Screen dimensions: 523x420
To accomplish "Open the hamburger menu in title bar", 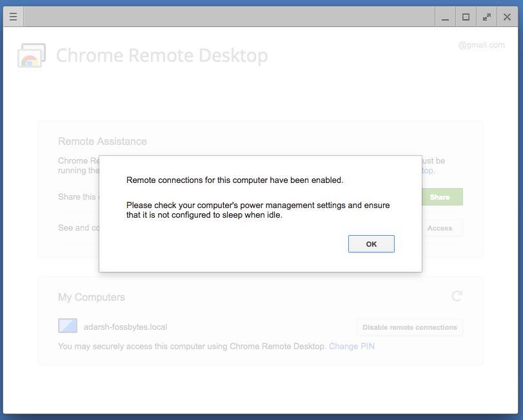I will click(x=14, y=17).
